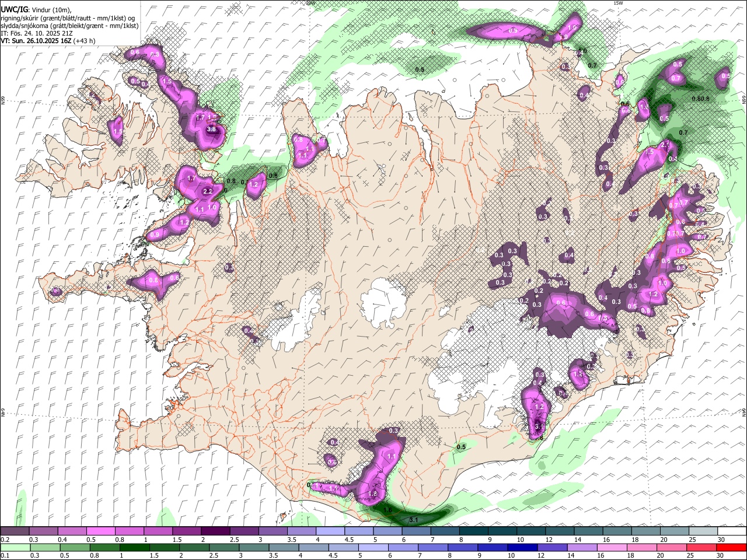Click the 'slydda/snjókoma (grátt/bleikt/grænt' description line
The image size is (747, 560).
(69, 26)
